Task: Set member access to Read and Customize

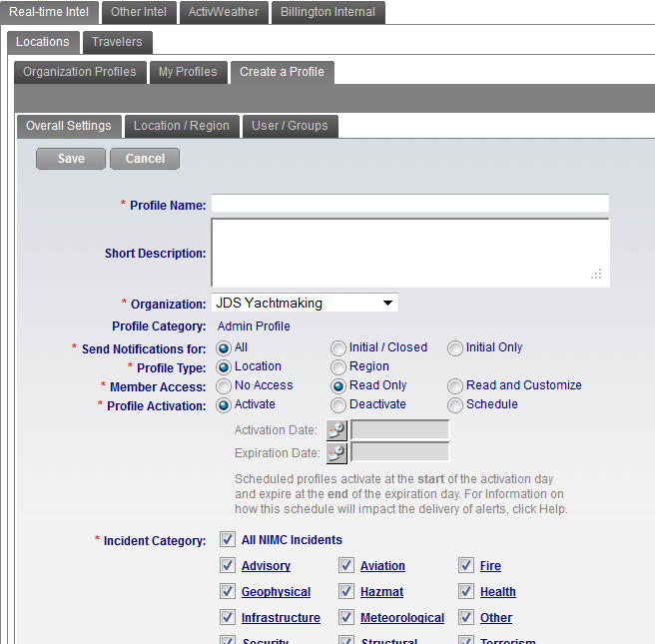Action: click(455, 386)
